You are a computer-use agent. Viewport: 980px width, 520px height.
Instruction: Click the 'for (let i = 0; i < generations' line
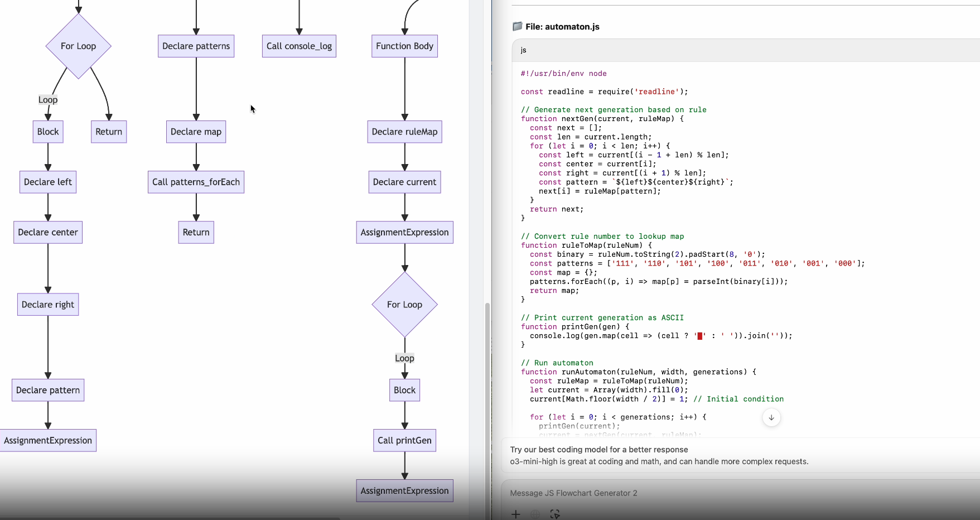point(618,417)
